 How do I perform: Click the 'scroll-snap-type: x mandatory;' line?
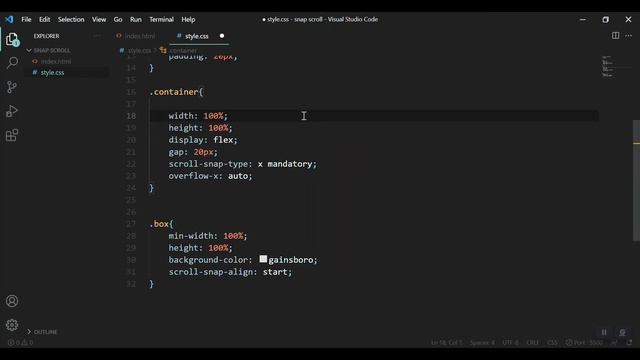[242, 164]
